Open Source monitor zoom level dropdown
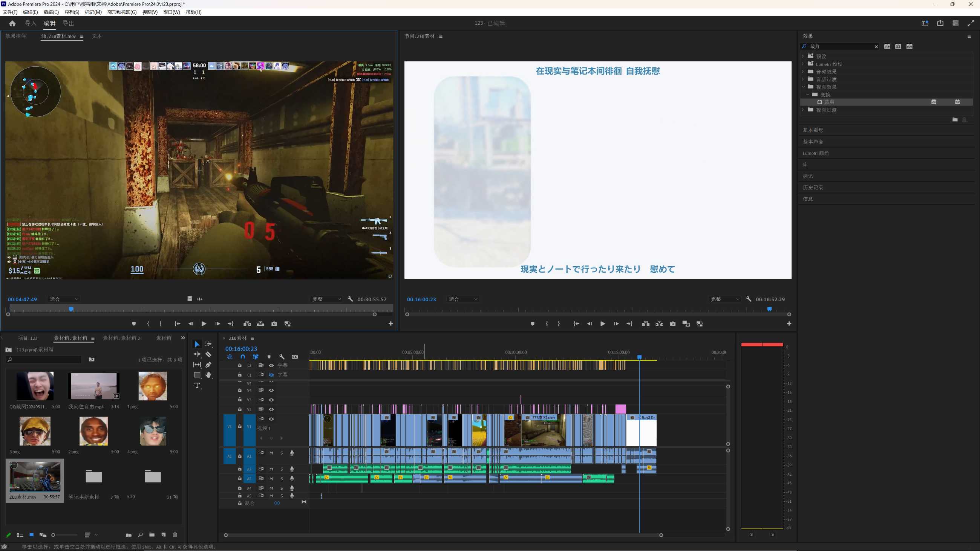The image size is (980, 551). 64,299
